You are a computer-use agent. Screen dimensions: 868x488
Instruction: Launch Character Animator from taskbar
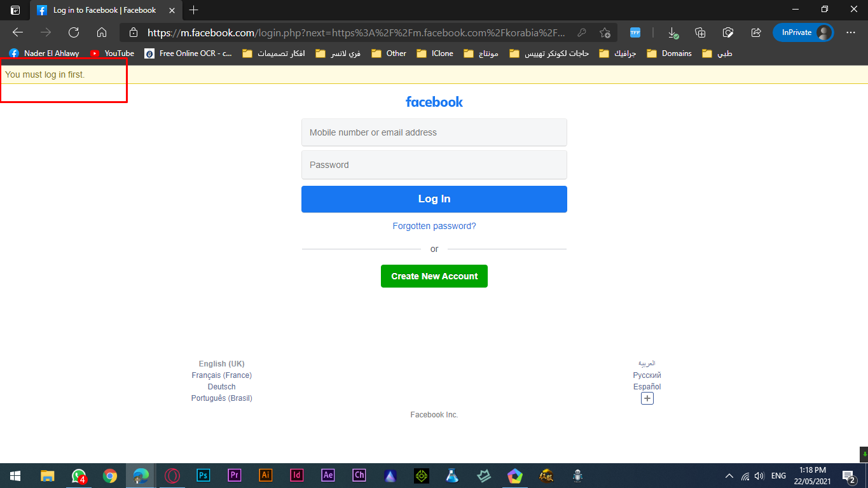click(359, 475)
